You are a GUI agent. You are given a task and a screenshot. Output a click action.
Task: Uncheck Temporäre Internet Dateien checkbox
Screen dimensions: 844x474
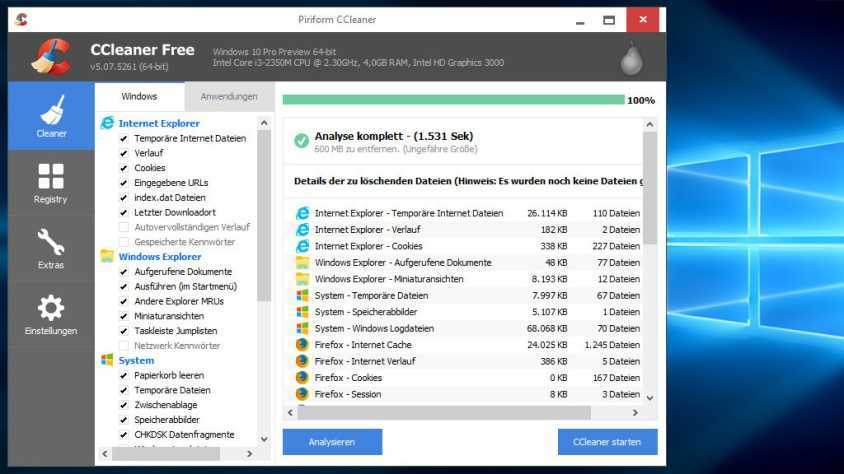pyautogui.click(x=124, y=139)
